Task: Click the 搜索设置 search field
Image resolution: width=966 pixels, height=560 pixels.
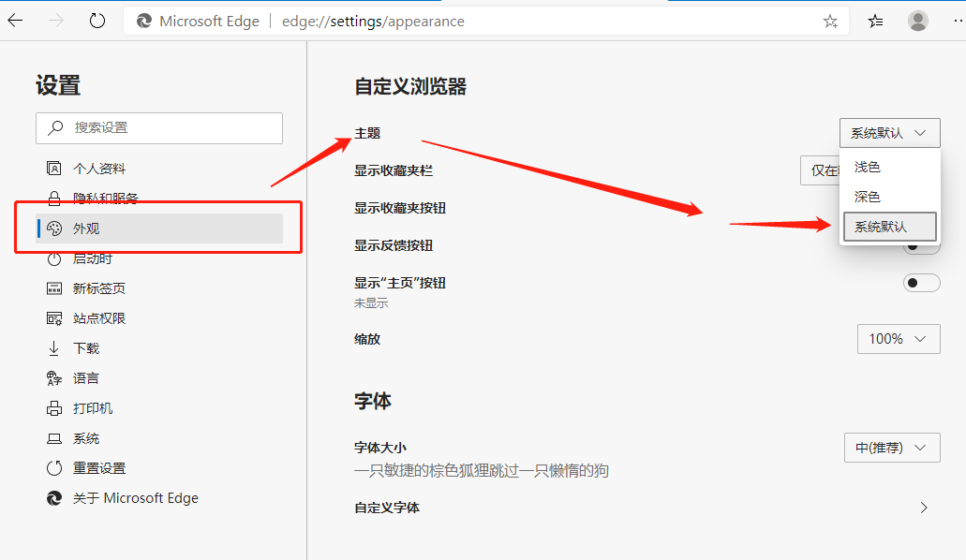Action: tap(159, 128)
